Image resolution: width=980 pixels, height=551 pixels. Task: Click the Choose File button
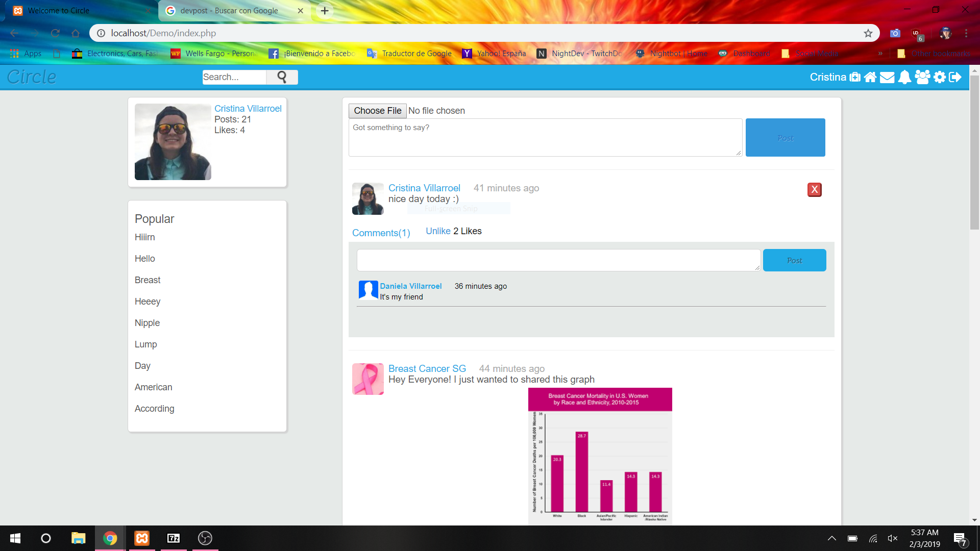[377, 111]
